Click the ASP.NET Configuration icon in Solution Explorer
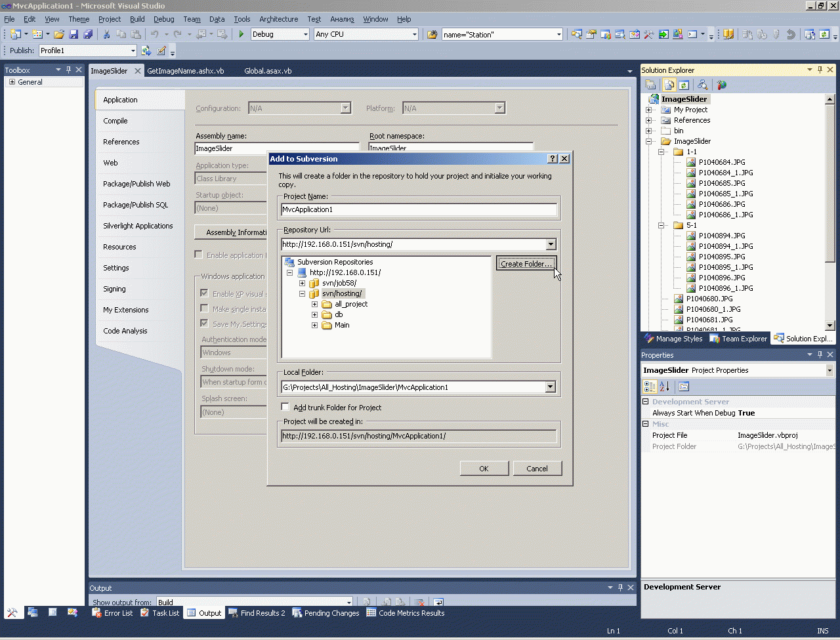Viewport: 840px width, 640px height. pos(722,85)
